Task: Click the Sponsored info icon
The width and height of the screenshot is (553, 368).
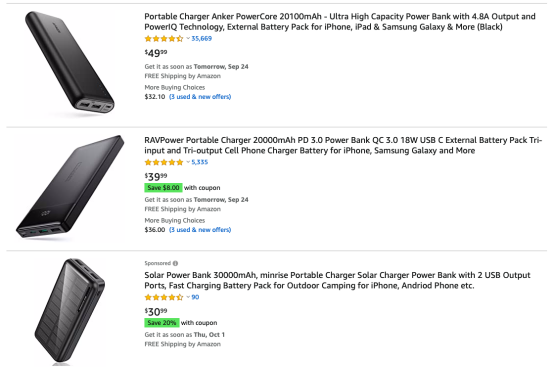Action: 176,263
